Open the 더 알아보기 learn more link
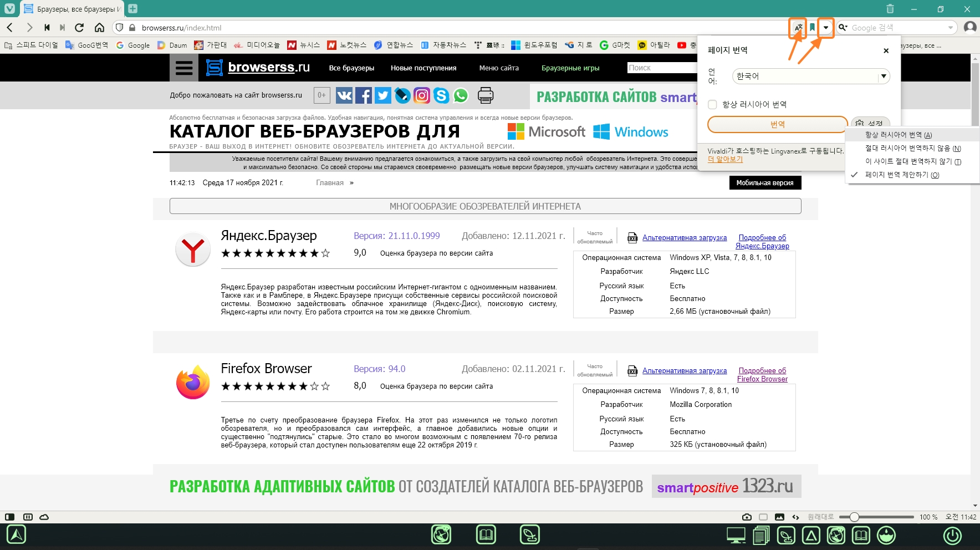The width and height of the screenshot is (980, 550). coord(725,159)
